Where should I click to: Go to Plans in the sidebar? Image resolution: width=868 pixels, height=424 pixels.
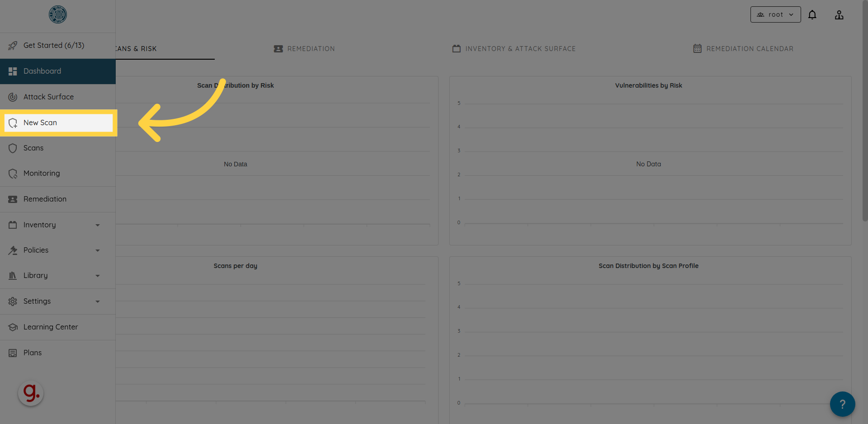33,353
